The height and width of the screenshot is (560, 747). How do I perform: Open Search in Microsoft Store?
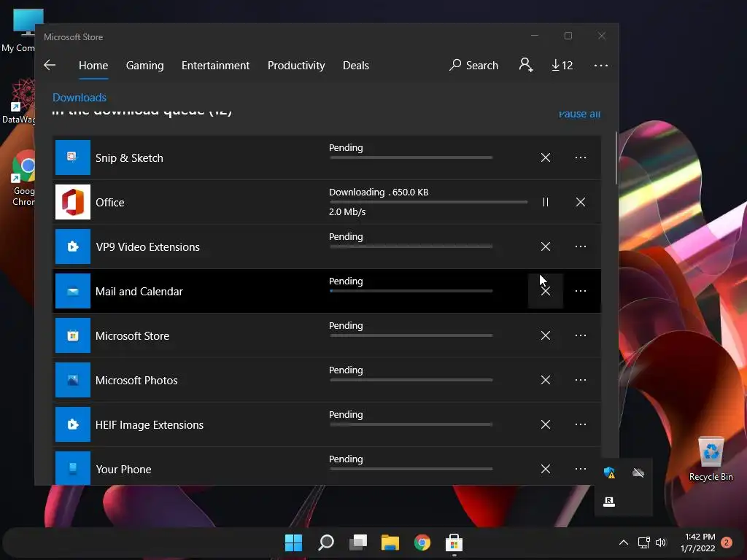pyautogui.click(x=473, y=65)
